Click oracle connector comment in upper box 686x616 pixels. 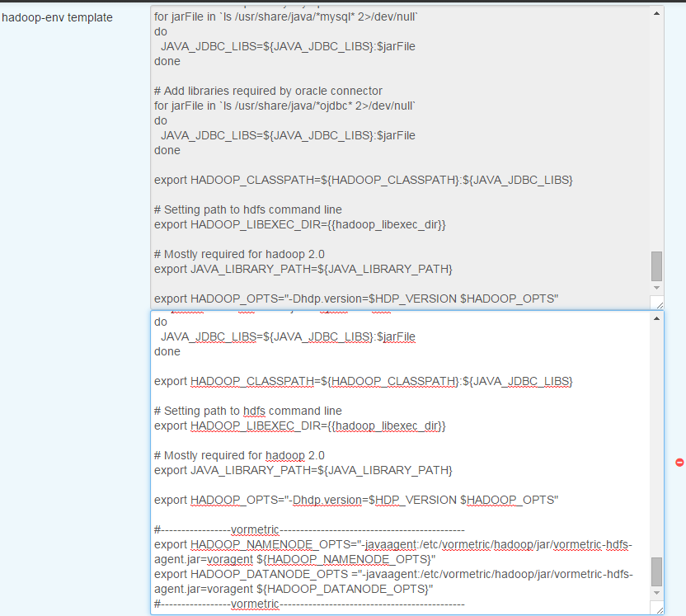tap(268, 91)
